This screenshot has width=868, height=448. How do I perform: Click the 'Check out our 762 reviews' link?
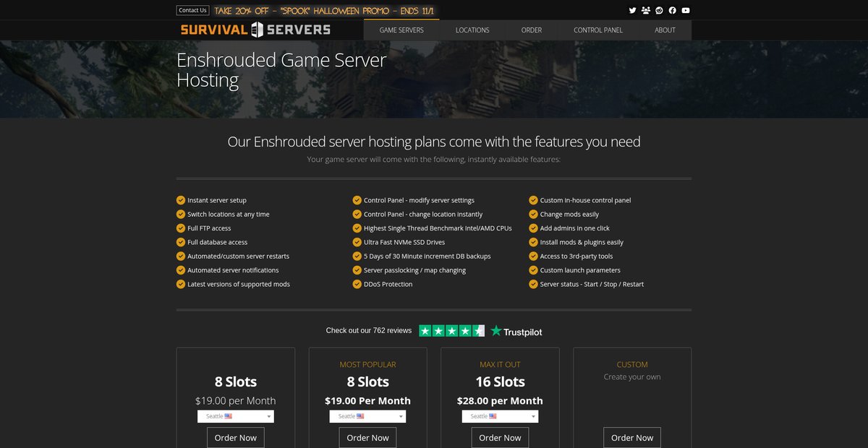click(x=369, y=330)
